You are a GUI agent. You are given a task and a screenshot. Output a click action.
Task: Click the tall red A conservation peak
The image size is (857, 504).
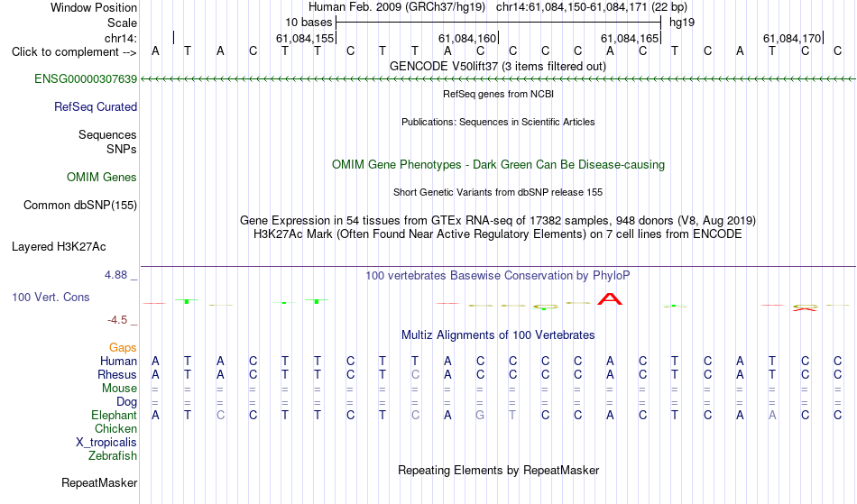(610, 299)
